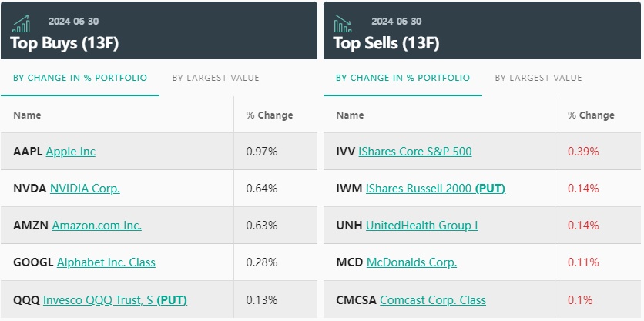Click the Top Sells falling chart icon
Image resolution: width=644 pixels, height=321 pixels.
click(x=343, y=23)
